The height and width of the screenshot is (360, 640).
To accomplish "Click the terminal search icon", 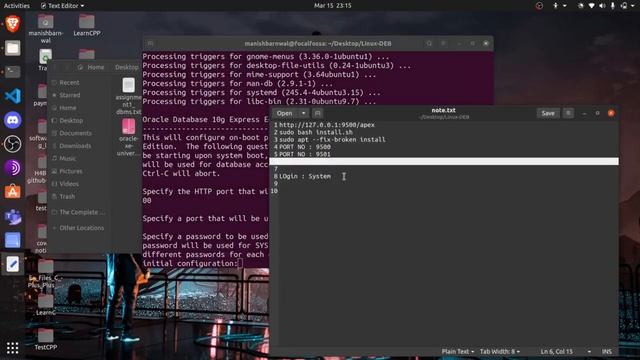I will click(429, 43).
